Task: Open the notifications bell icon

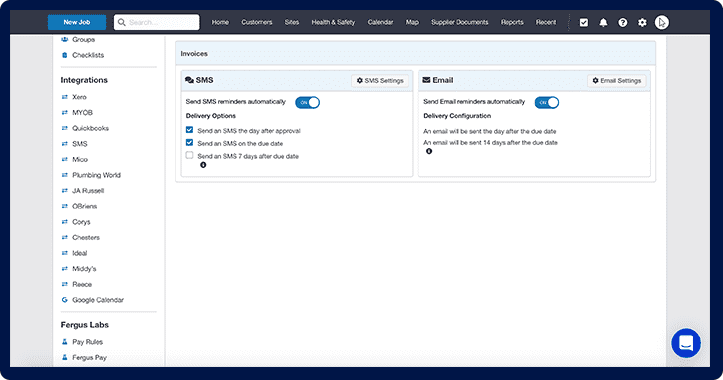Action: click(603, 22)
